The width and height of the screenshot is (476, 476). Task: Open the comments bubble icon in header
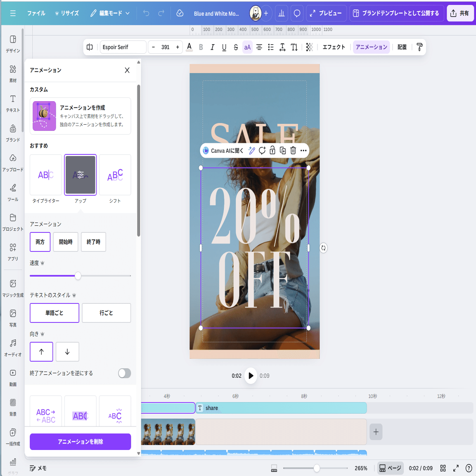click(x=297, y=13)
